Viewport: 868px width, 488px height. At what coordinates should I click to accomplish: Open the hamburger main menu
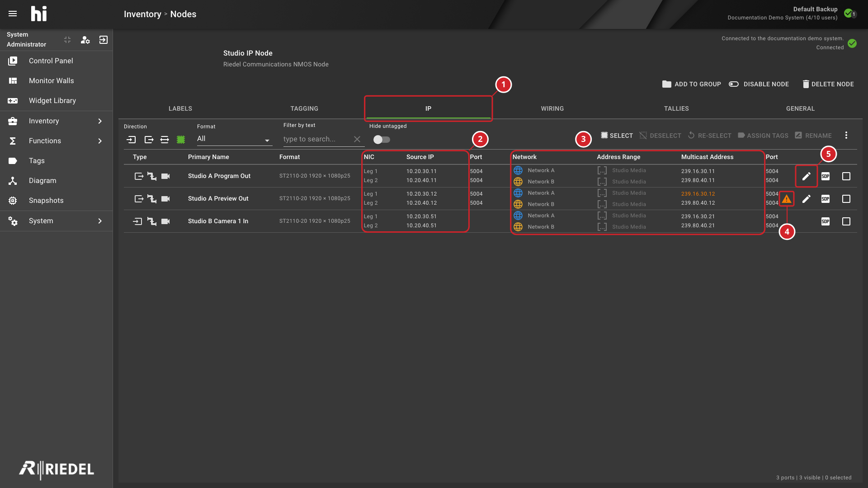(x=13, y=14)
